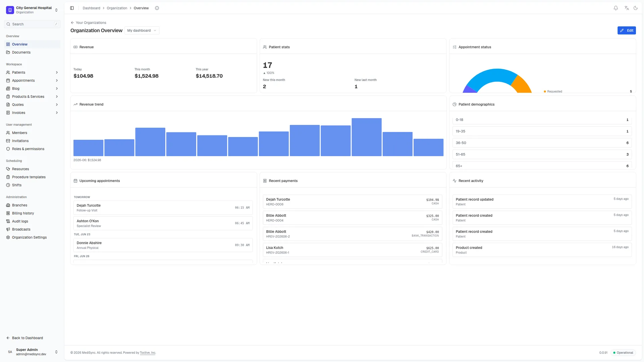This screenshot has width=644, height=362.
Task: Open Members in the sidebar
Action: (x=32, y=133)
